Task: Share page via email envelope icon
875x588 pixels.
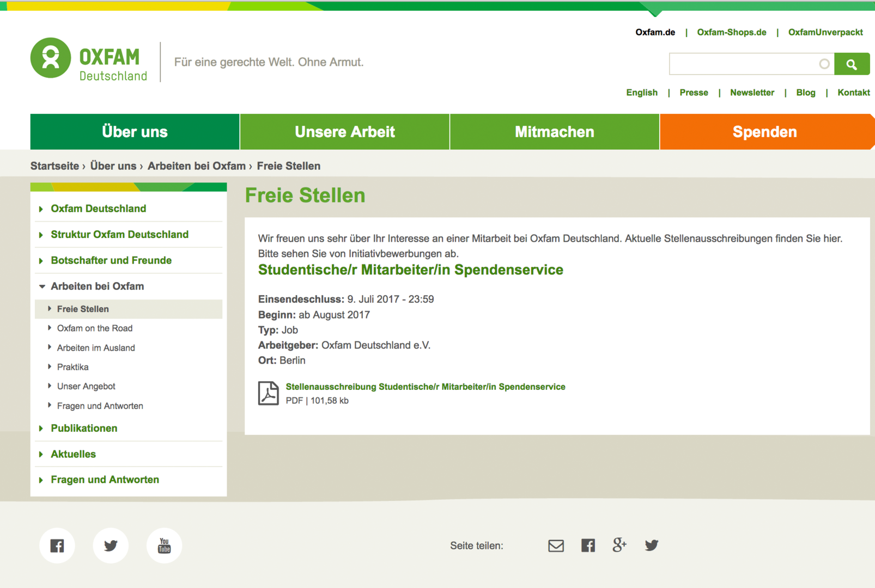Action: click(x=556, y=546)
